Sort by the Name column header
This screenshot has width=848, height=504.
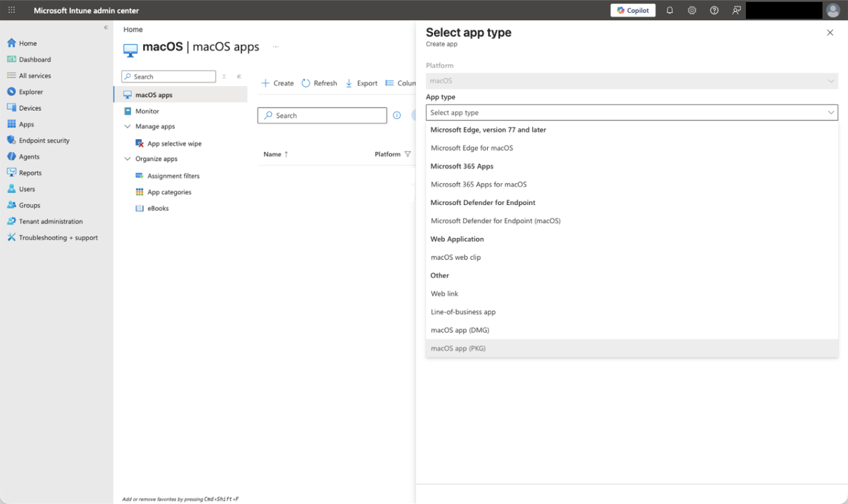(275, 154)
